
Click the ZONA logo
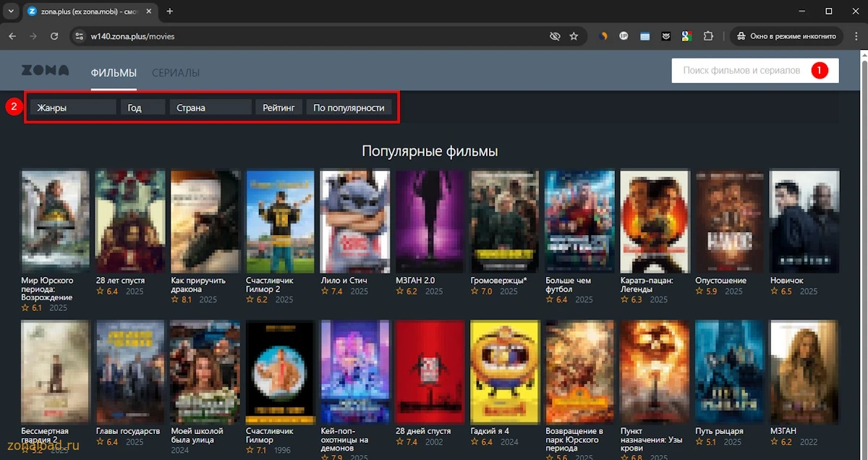(x=45, y=71)
